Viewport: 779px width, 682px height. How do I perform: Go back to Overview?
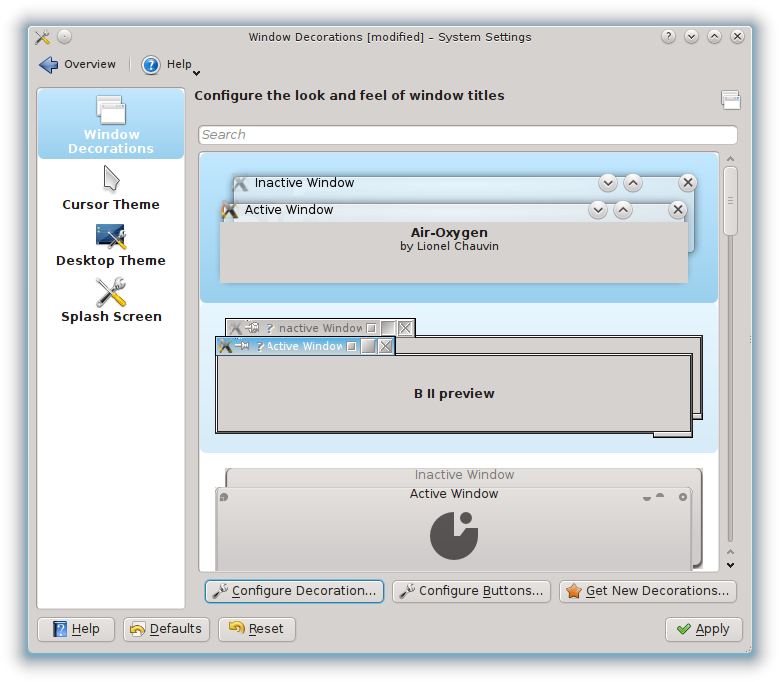[78, 65]
